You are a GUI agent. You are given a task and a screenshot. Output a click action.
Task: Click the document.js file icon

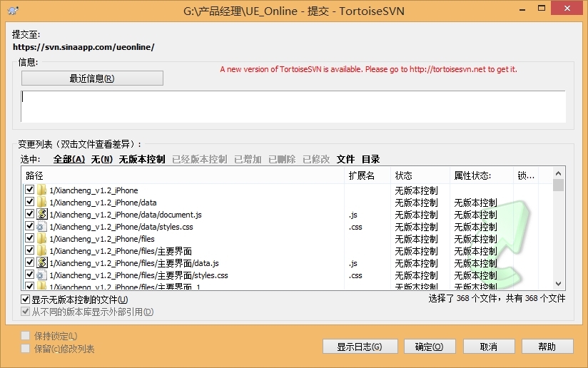(41, 215)
